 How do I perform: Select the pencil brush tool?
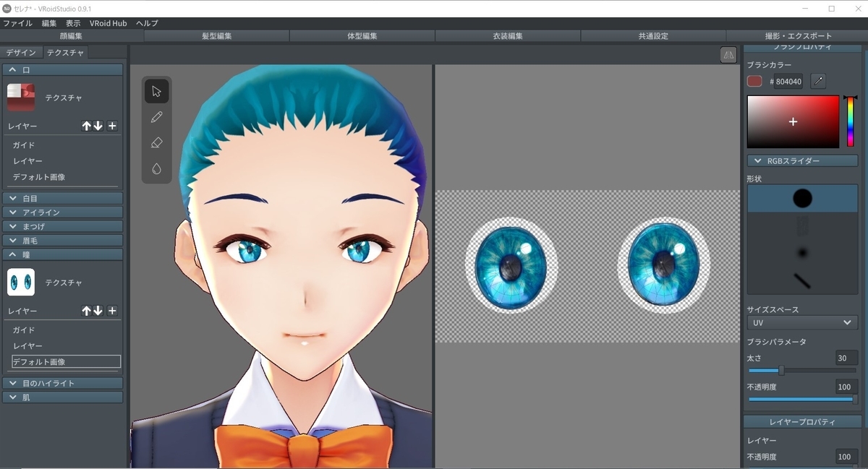tap(156, 117)
